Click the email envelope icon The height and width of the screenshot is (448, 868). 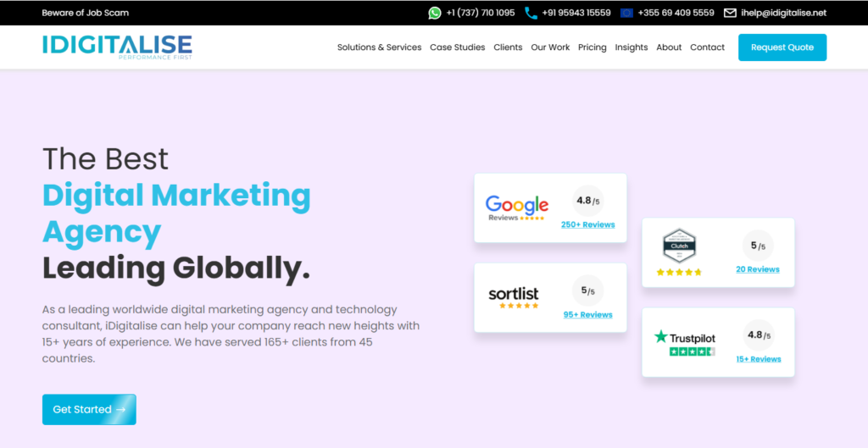point(730,13)
